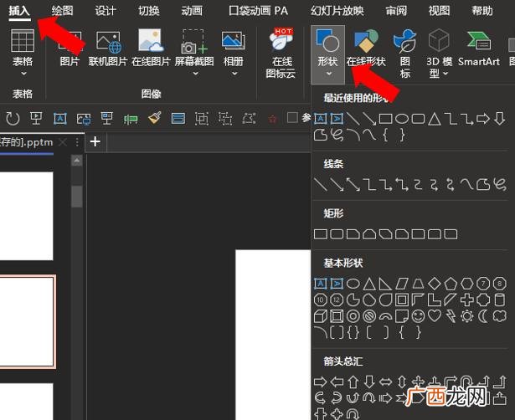The width and height of the screenshot is (515, 420).
Task: Click the green align distribute icon
Action: pyautogui.click(x=131, y=119)
